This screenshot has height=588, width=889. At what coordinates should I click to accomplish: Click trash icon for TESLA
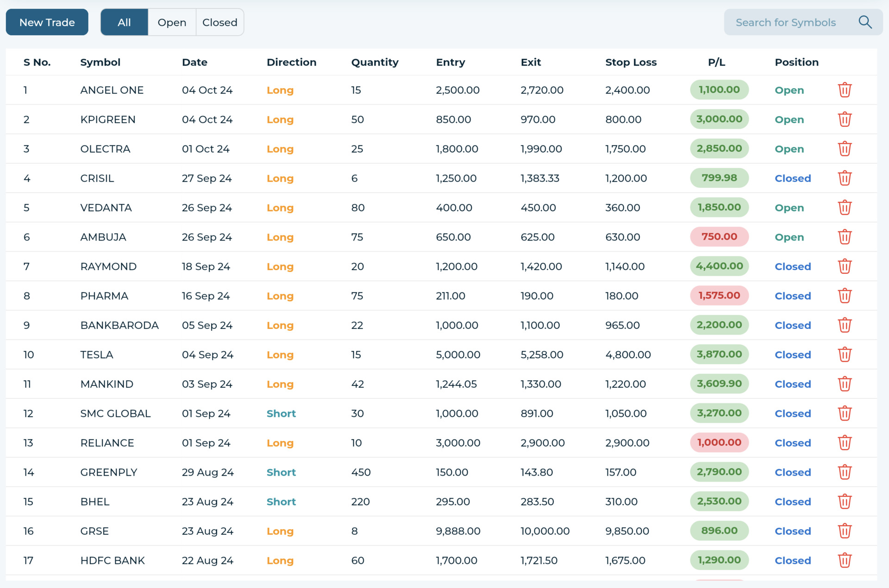pos(845,354)
